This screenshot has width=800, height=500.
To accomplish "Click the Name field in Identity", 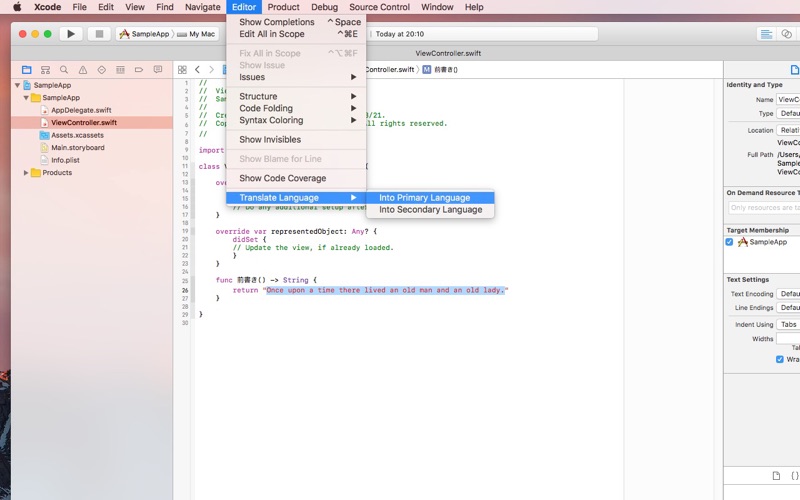I will pyautogui.click(x=788, y=99).
